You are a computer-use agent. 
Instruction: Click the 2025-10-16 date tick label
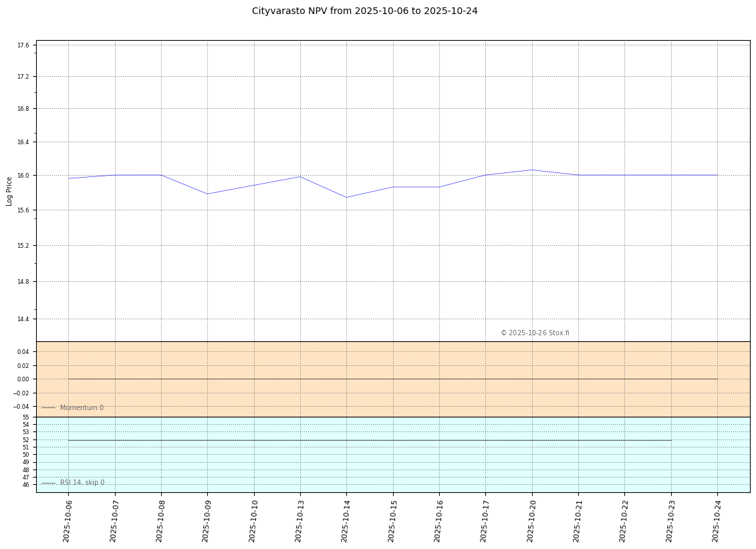[438, 520]
